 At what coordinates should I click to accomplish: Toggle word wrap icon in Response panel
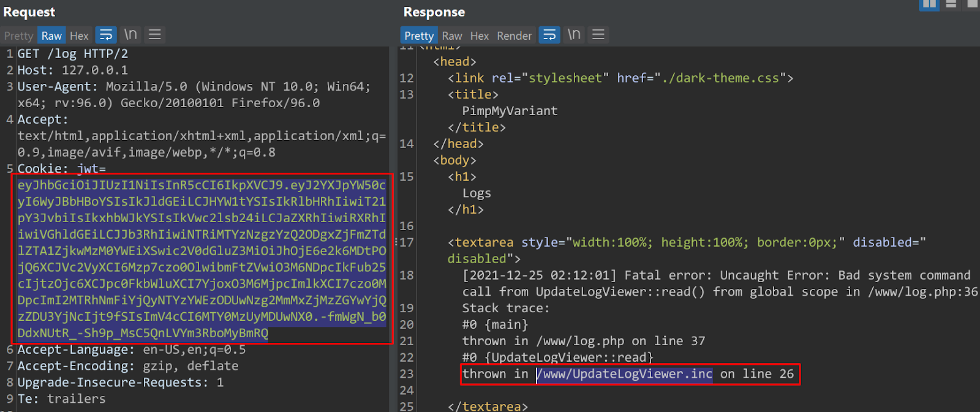point(549,35)
